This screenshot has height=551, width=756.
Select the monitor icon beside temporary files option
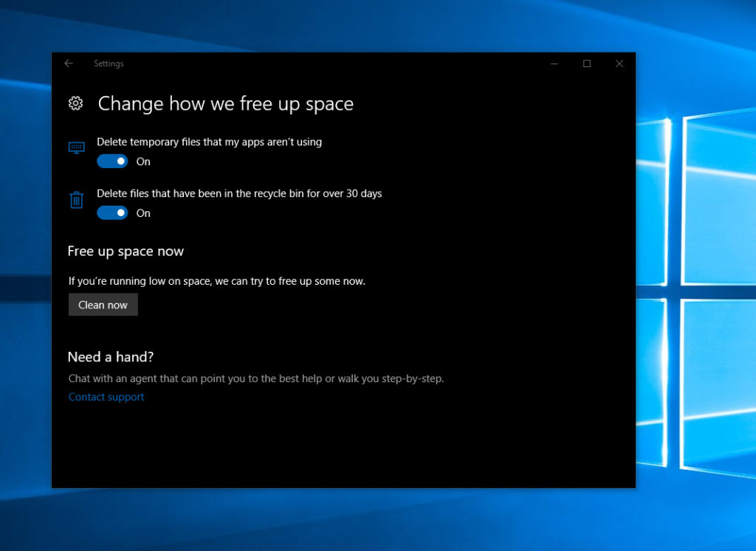pos(76,148)
